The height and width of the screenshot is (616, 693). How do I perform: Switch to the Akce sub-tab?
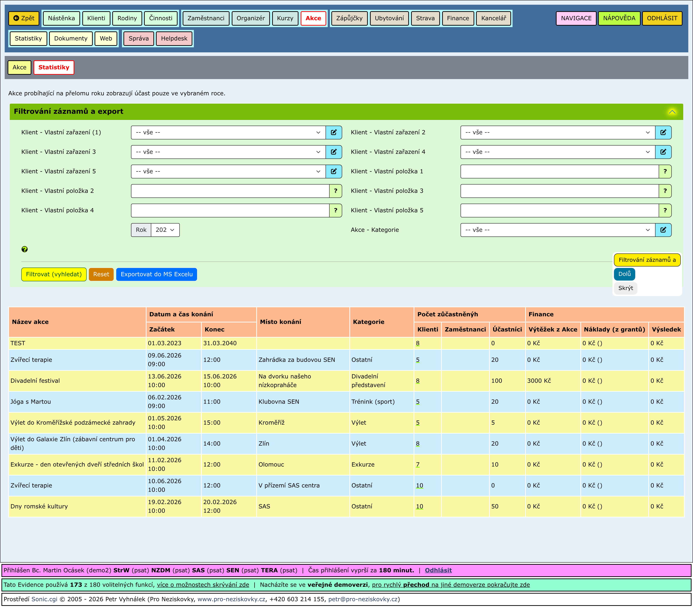19,67
